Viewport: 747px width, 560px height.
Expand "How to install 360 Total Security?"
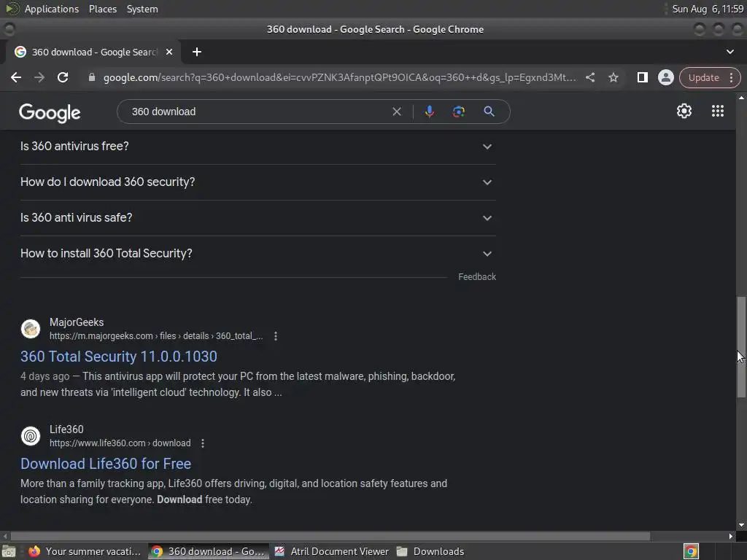[258, 253]
